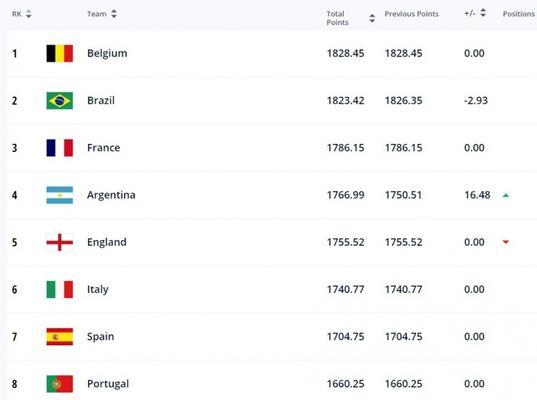Click the Spain flag icon

[60, 337]
